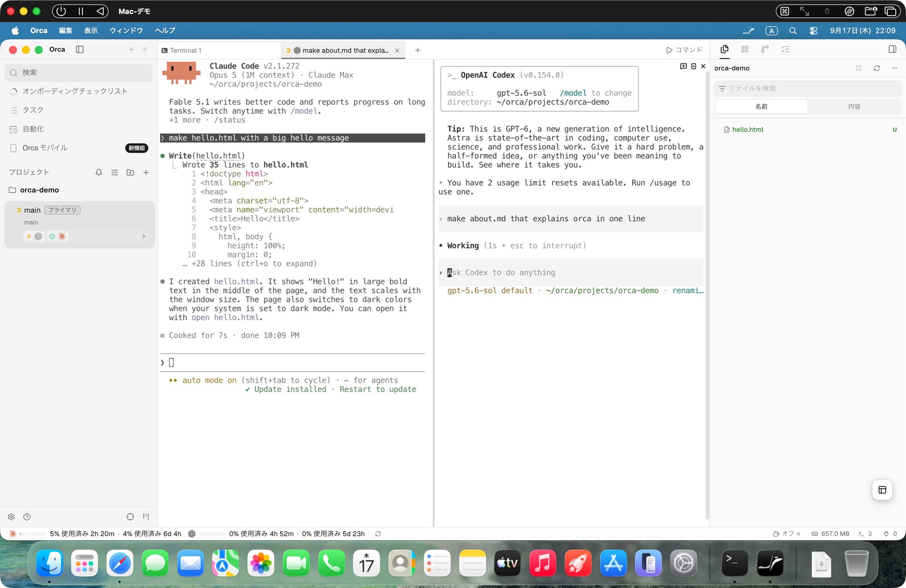
Task: Open settings gear at sidebar bottom
Action: click(x=12, y=517)
